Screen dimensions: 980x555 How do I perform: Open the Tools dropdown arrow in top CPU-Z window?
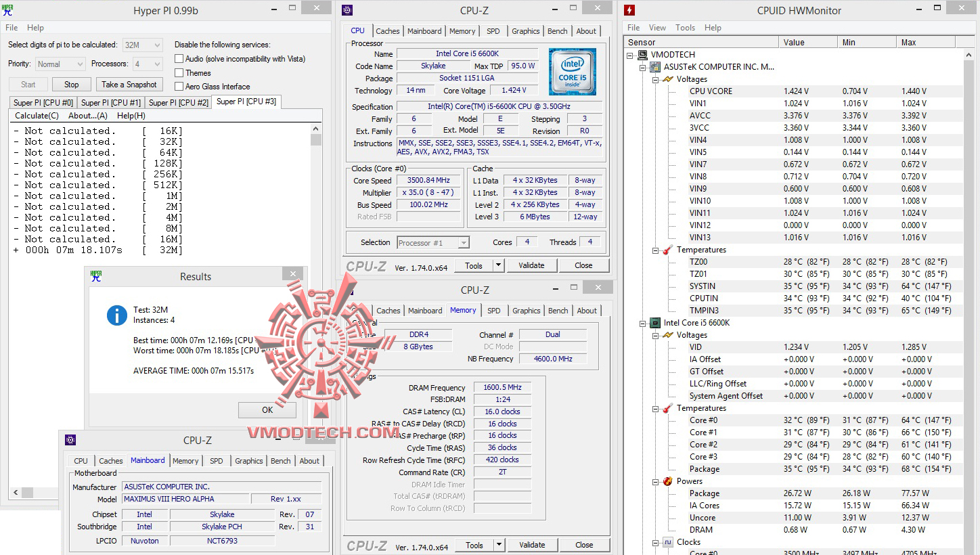[x=498, y=266]
